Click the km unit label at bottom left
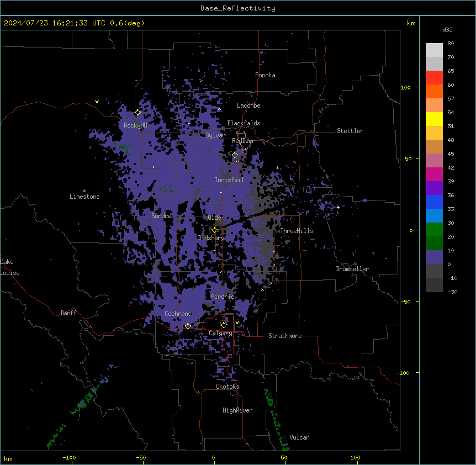 pyautogui.click(x=8, y=459)
